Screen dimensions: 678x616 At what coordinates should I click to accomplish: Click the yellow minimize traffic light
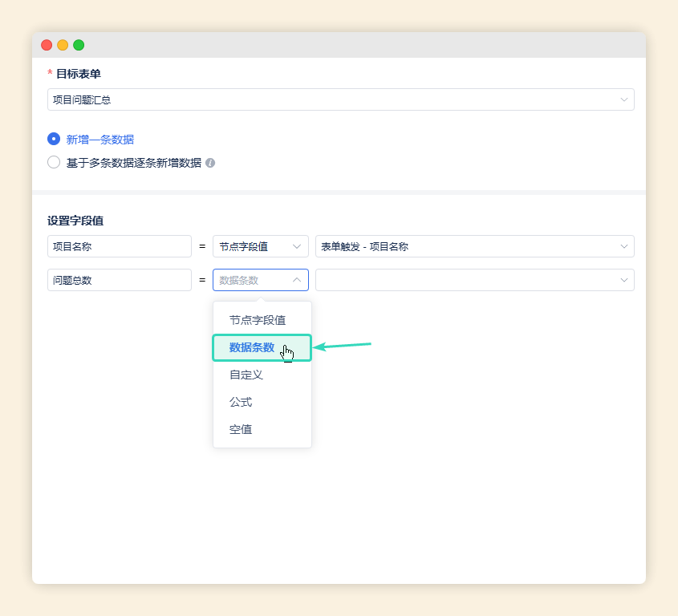[61, 45]
